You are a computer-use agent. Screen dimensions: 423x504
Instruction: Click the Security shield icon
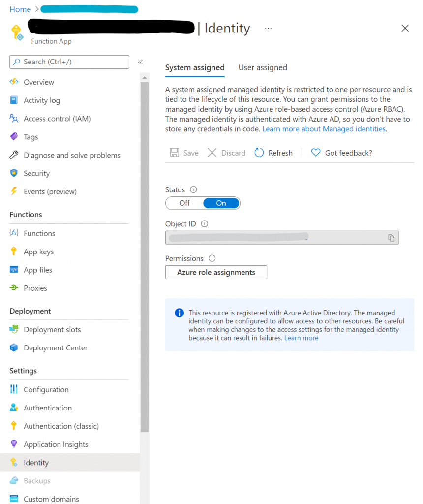(14, 173)
